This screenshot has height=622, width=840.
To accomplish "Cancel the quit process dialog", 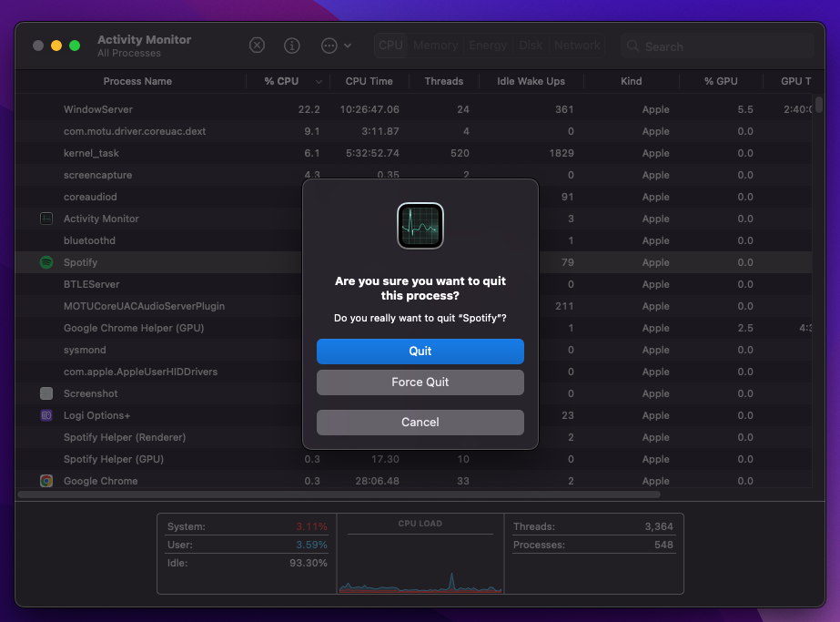I will click(420, 423).
